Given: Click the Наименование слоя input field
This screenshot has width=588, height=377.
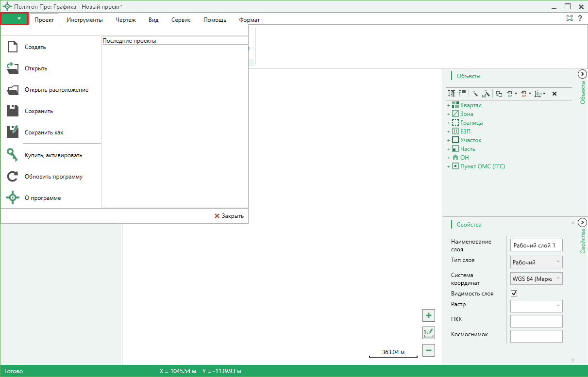Looking at the screenshot, I should click(537, 246).
